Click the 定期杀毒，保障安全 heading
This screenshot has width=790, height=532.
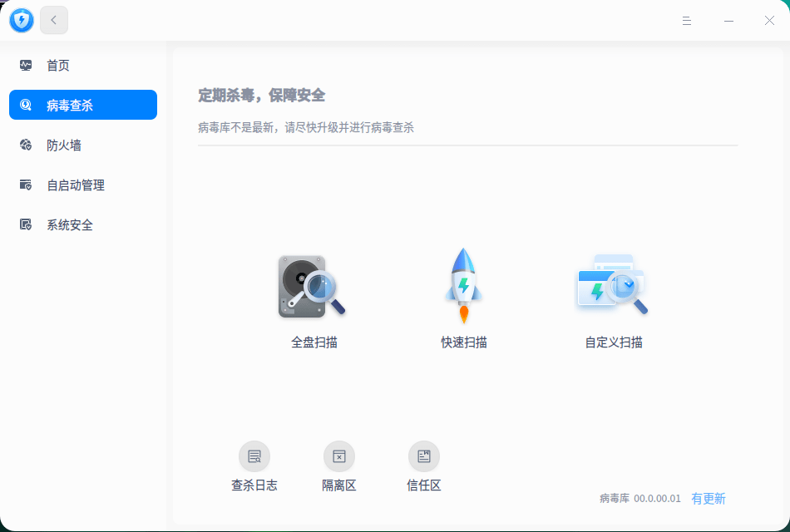[x=259, y=95]
